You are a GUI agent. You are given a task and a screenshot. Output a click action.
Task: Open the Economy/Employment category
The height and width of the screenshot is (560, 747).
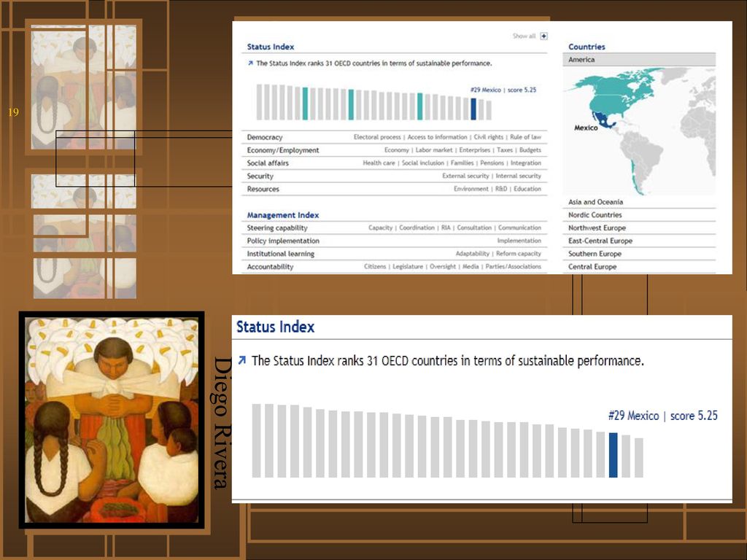pos(394,150)
